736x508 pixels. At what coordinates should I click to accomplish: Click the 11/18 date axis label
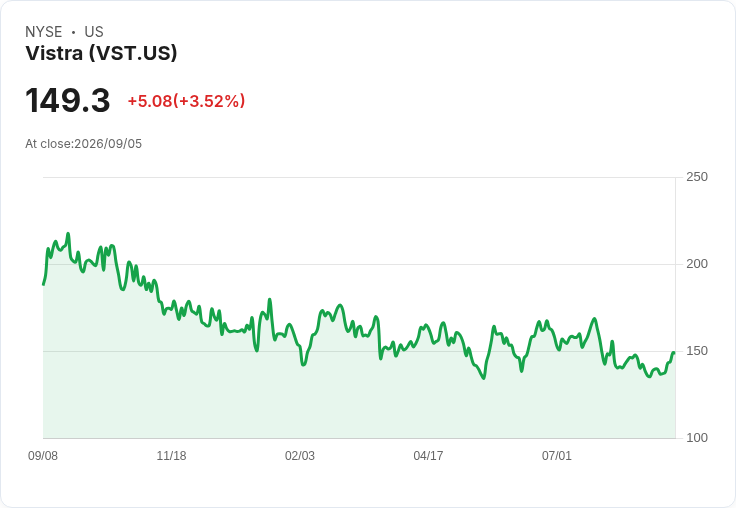coord(171,456)
